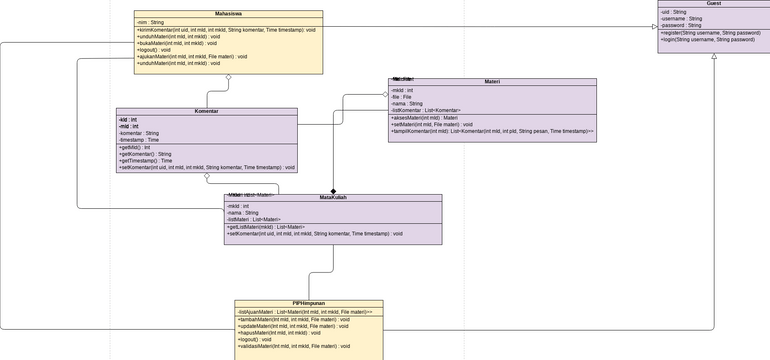Select the '-file : File' attribute
The image size is (770, 360).
click(x=401, y=97)
